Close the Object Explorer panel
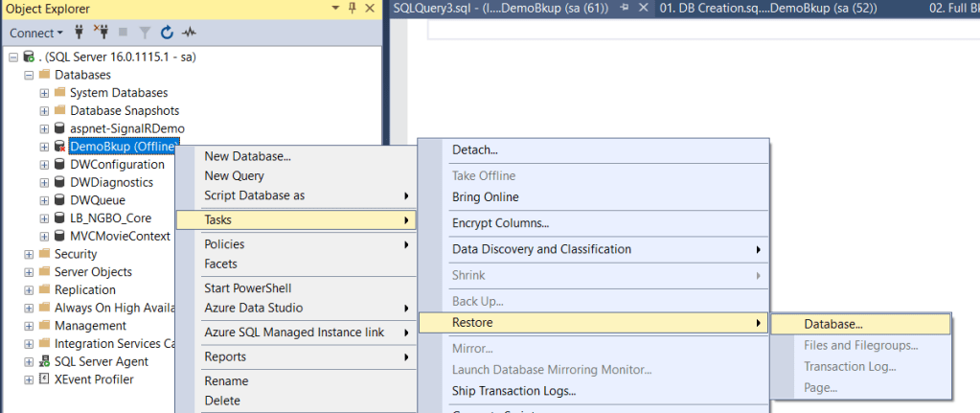Viewport: 980px width, 413px height. 370,9
